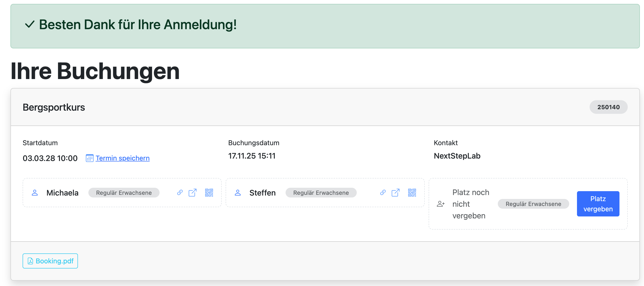Viewport: 644px width, 286px height.
Task: Copy link icon for Steffen
Action: [383, 192]
